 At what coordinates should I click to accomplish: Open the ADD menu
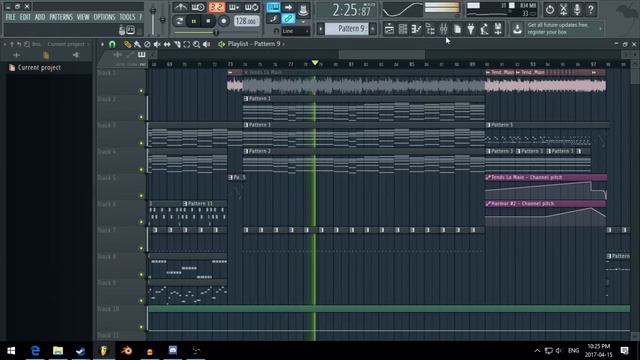click(40, 17)
